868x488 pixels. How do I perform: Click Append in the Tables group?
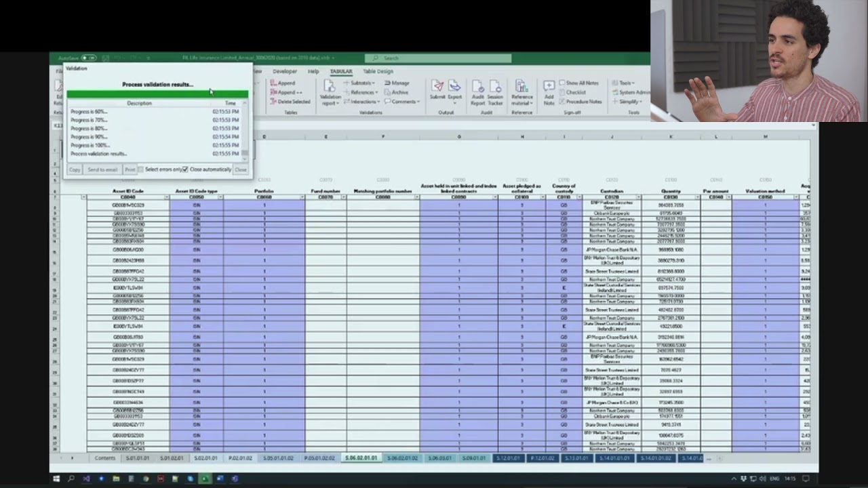(282, 83)
